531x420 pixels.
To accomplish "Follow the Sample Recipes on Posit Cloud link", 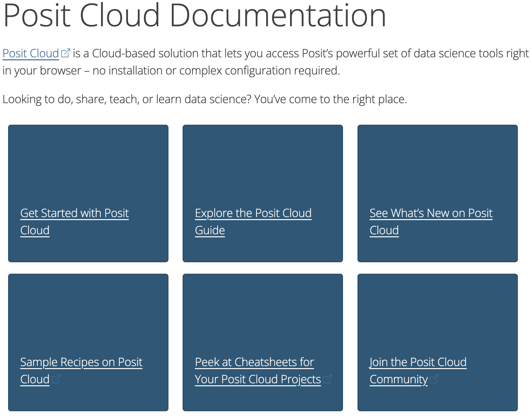I will 81,362.
